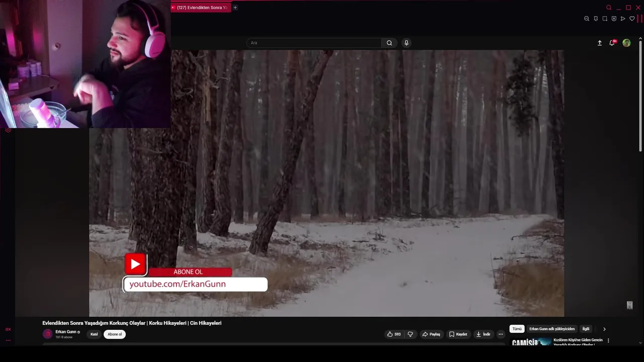Click the voice search microphone icon
This screenshot has height=362, width=644.
(407, 43)
